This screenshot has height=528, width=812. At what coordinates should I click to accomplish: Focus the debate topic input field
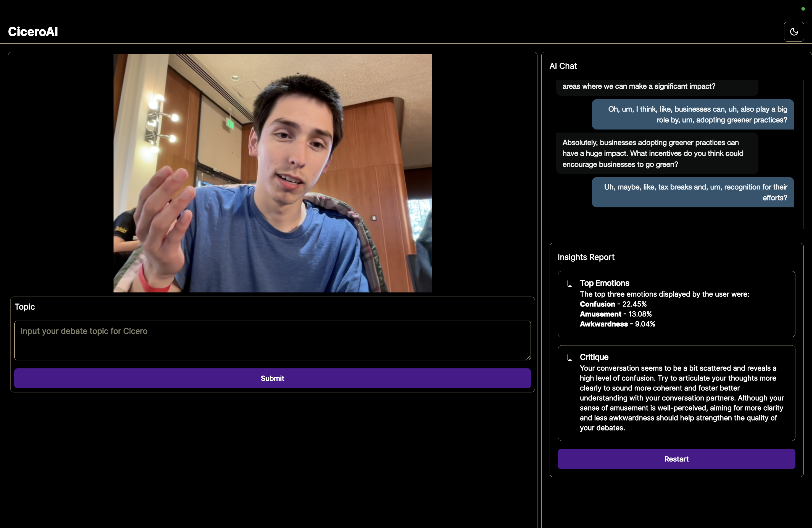(272, 340)
